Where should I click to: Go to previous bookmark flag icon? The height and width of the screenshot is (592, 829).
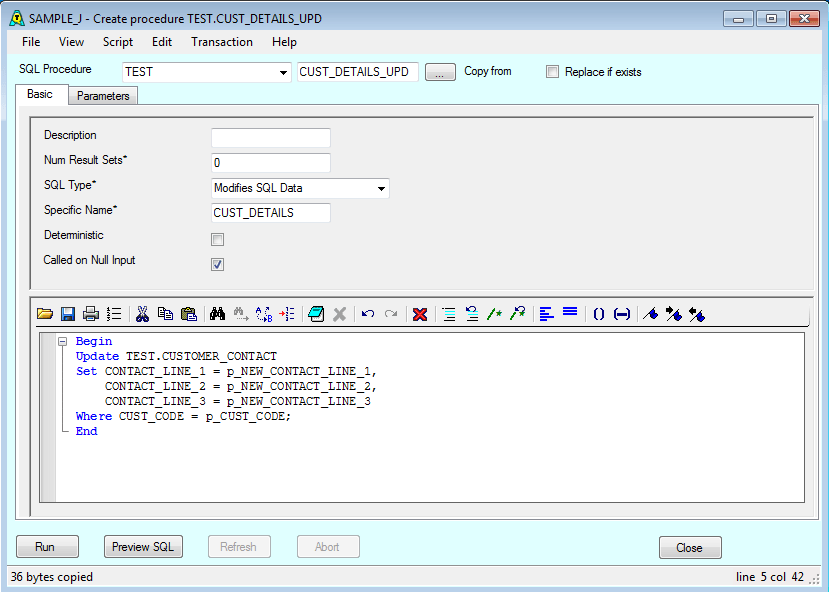coord(697,314)
